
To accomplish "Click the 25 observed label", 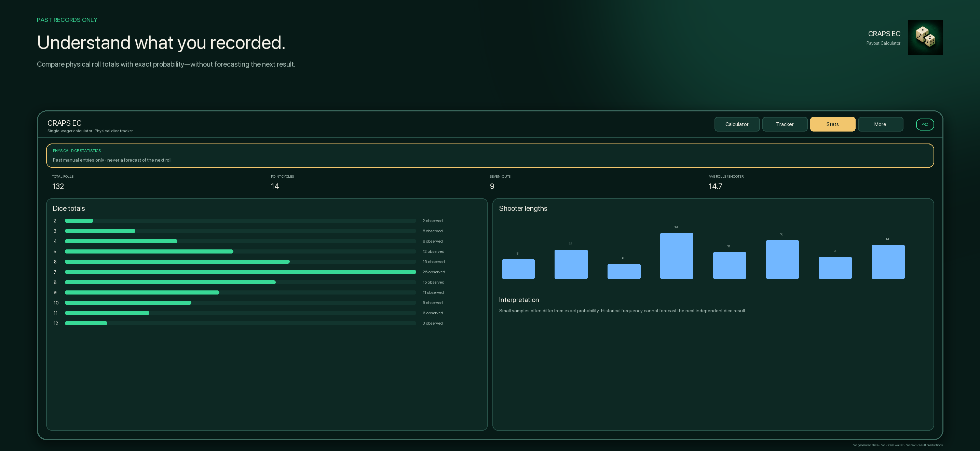I will pyautogui.click(x=433, y=272).
